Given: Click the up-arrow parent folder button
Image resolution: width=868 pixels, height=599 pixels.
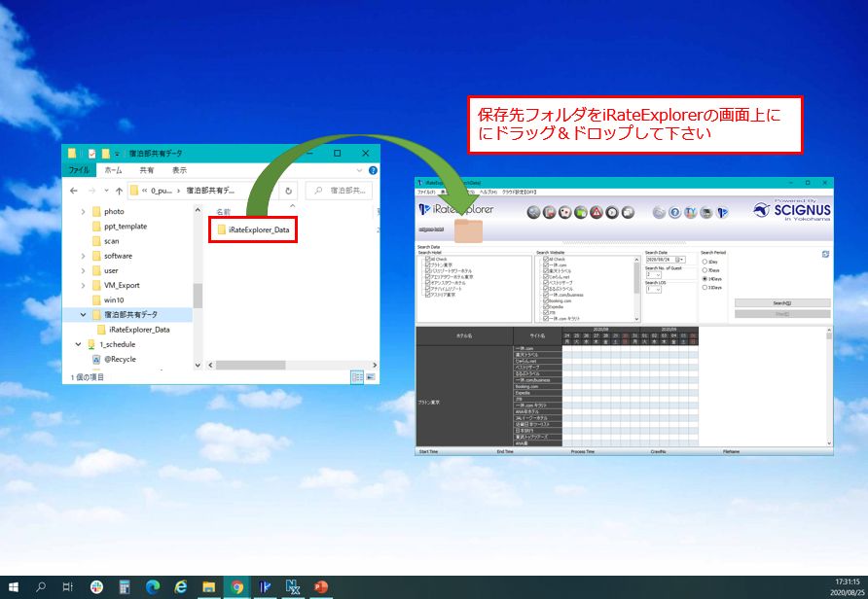Looking at the screenshot, I should pos(119,191).
